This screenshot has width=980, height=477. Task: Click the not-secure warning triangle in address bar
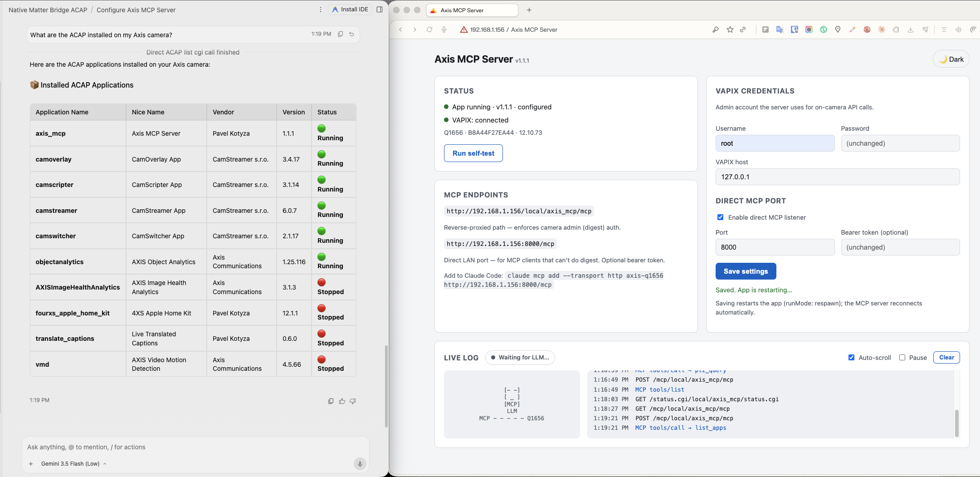coord(464,30)
